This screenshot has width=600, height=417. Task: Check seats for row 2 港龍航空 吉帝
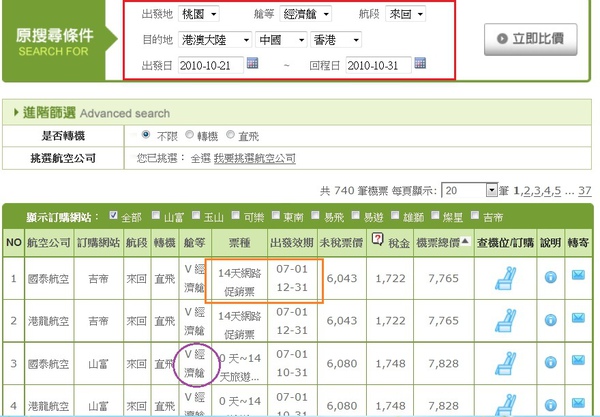[505, 320]
